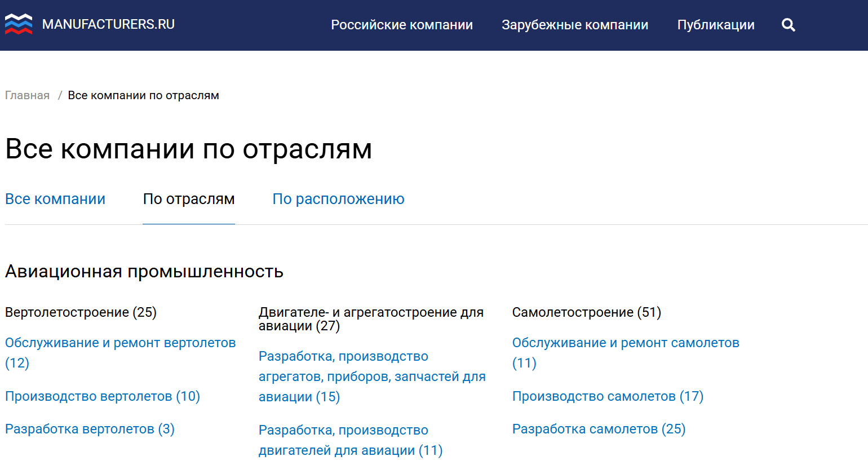Viewport: 868px width, 465px height.
Task: Select the По отраслям tab
Action: click(189, 199)
